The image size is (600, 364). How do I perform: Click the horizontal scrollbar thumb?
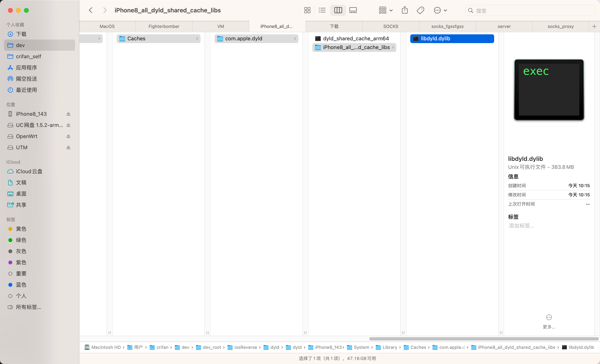[484, 339]
